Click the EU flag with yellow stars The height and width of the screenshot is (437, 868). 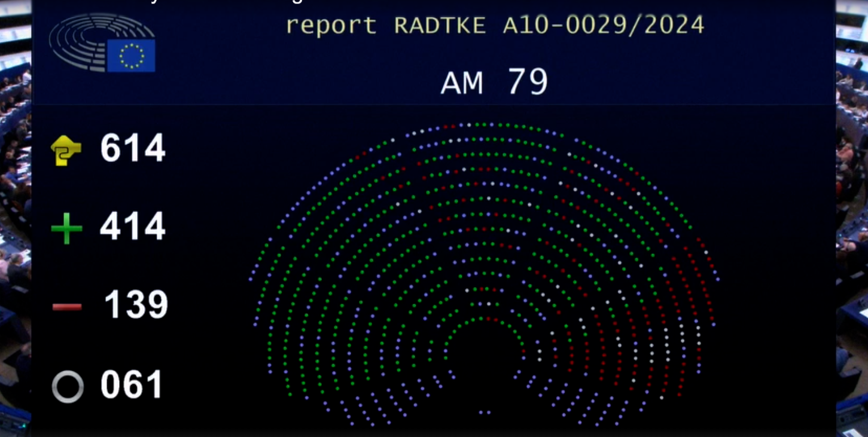[x=131, y=56]
